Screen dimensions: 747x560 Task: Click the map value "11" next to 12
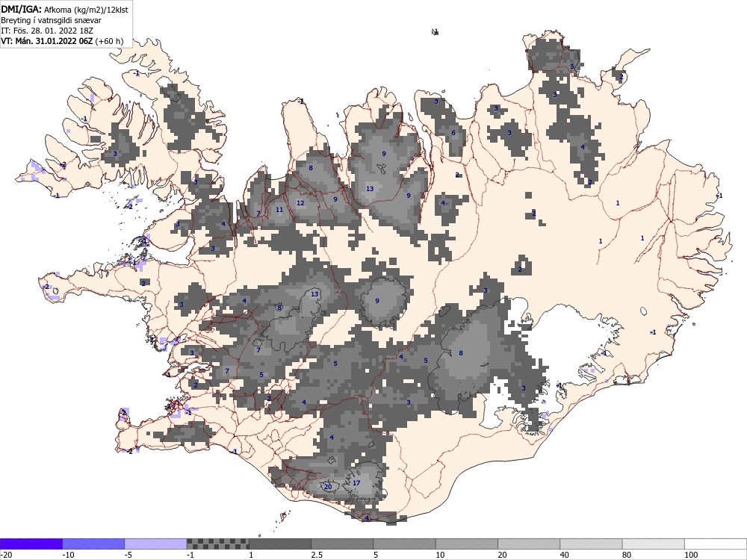pos(279,210)
